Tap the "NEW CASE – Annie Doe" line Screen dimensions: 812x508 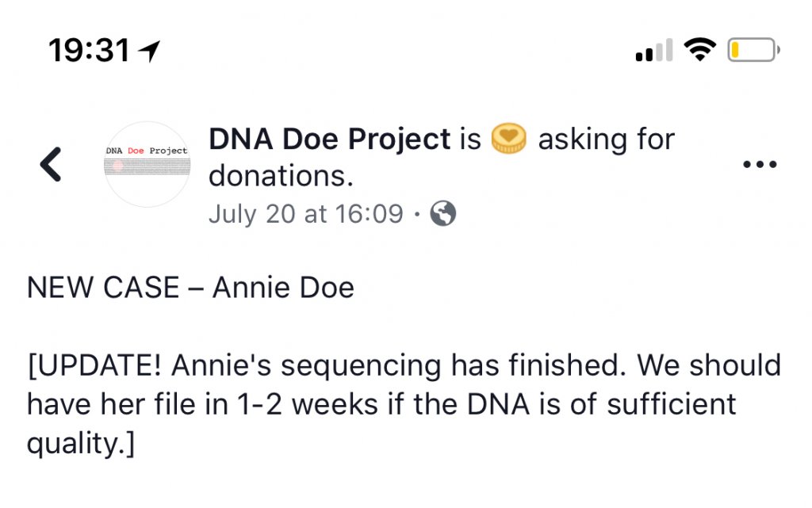click(190, 288)
